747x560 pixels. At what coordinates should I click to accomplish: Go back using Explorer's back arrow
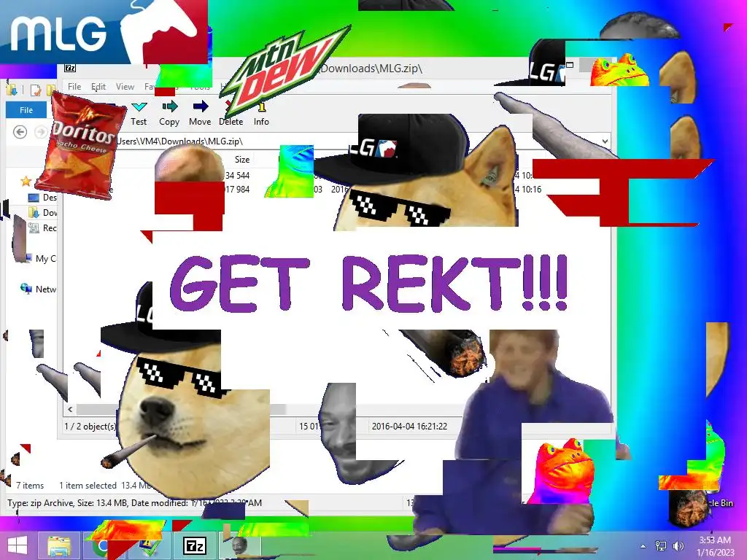[x=20, y=132]
